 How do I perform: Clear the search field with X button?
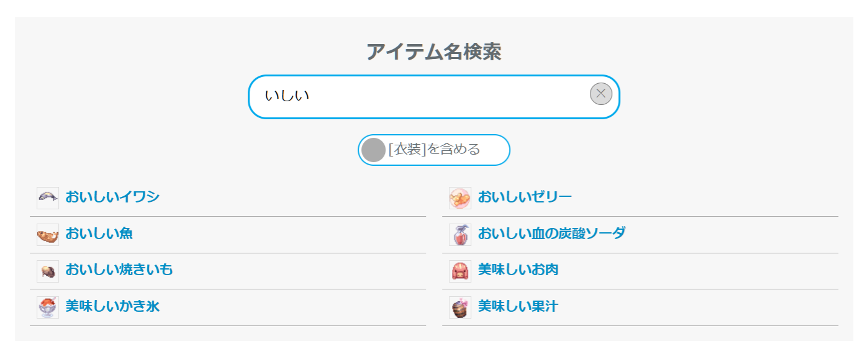point(600,94)
